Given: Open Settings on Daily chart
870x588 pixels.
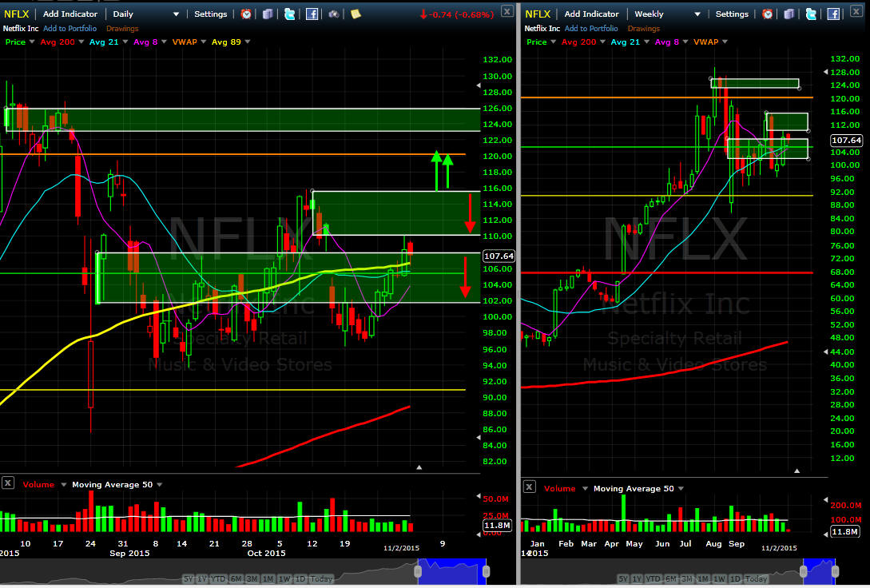Looking at the screenshot, I should pos(210,14).
